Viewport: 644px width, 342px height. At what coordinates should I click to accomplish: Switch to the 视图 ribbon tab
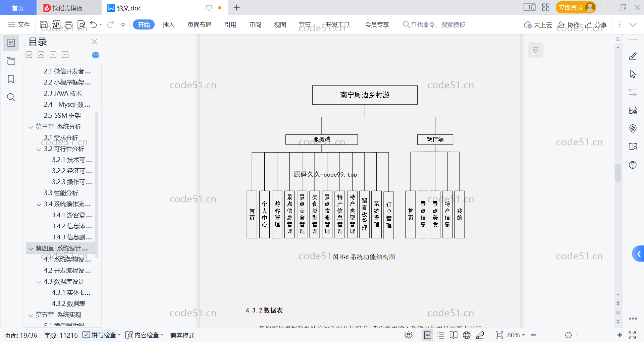point(280,25)
